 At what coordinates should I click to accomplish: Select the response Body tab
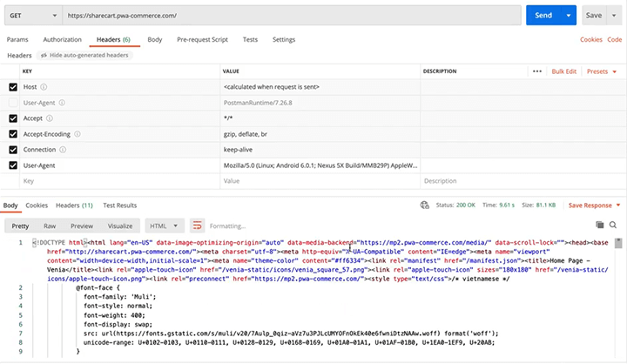[10, 206]
